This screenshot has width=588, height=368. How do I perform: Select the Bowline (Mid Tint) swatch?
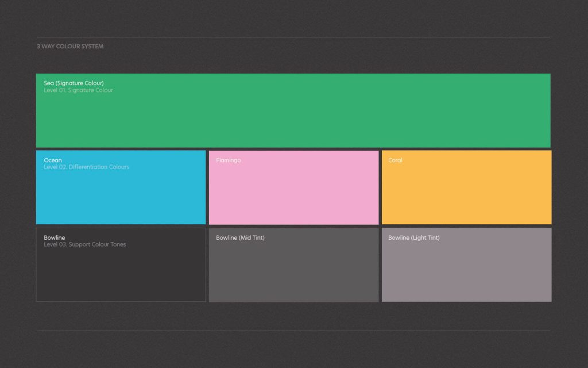(x=293, y=264)
